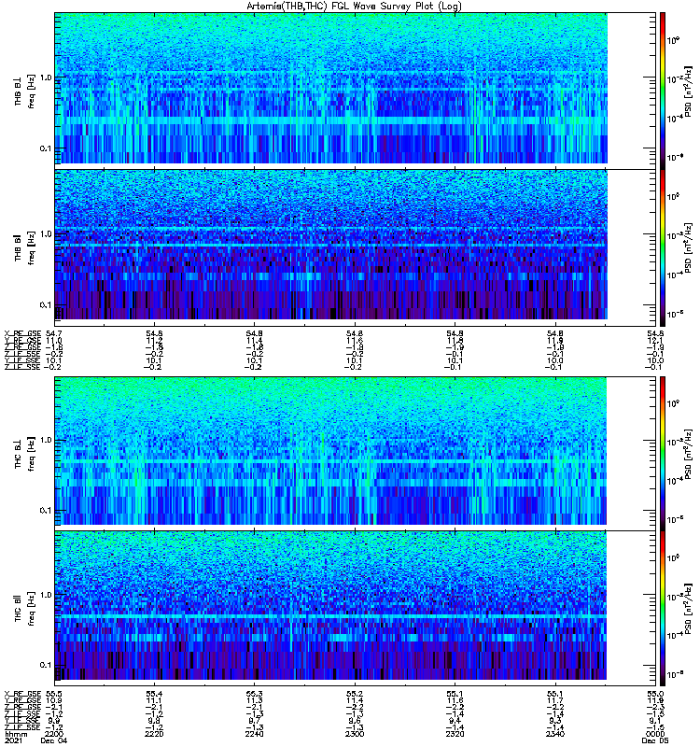The height and width of the screenshot is (747, 700).
Task: Click the "Dec 05" date label
Action: [655, 740]
